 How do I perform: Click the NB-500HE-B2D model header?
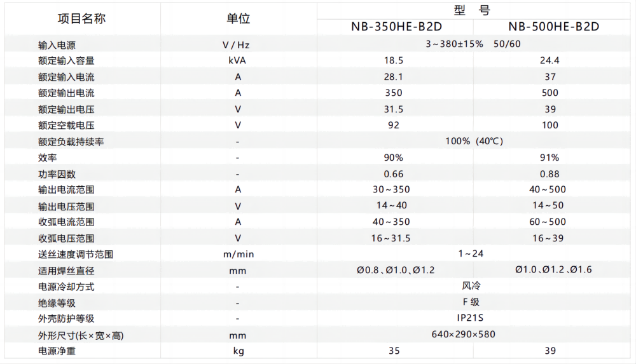pyautogui.click(x=553, y=27)
